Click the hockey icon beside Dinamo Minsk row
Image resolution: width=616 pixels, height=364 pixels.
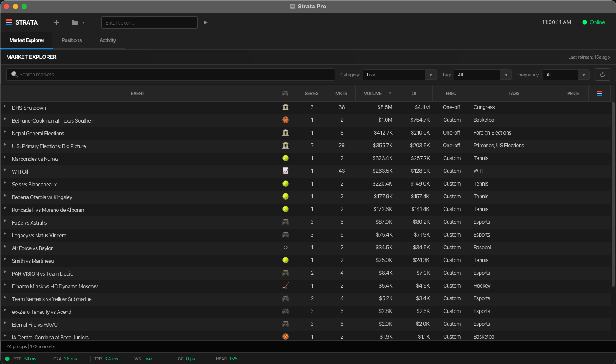point(285,286)
